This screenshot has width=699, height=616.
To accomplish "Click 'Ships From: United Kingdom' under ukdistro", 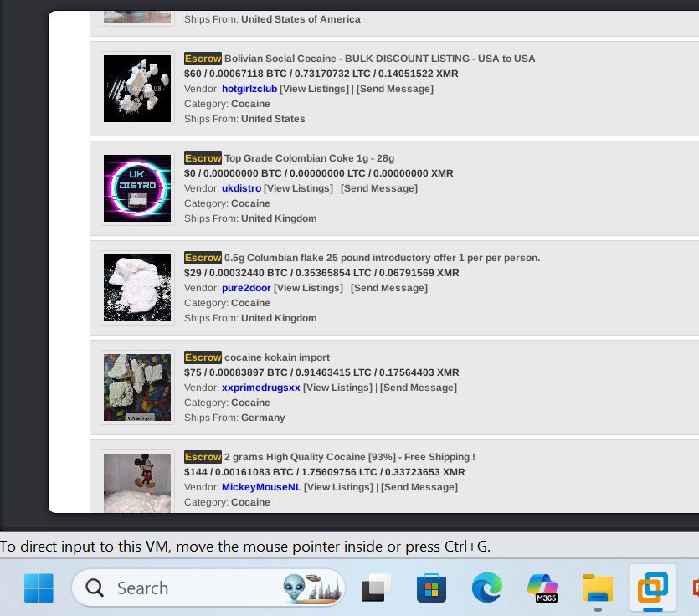I will 250,218.
